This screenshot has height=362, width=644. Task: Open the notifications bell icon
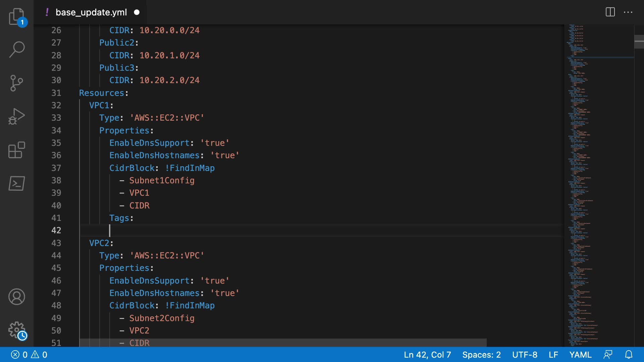click(629, 355)
